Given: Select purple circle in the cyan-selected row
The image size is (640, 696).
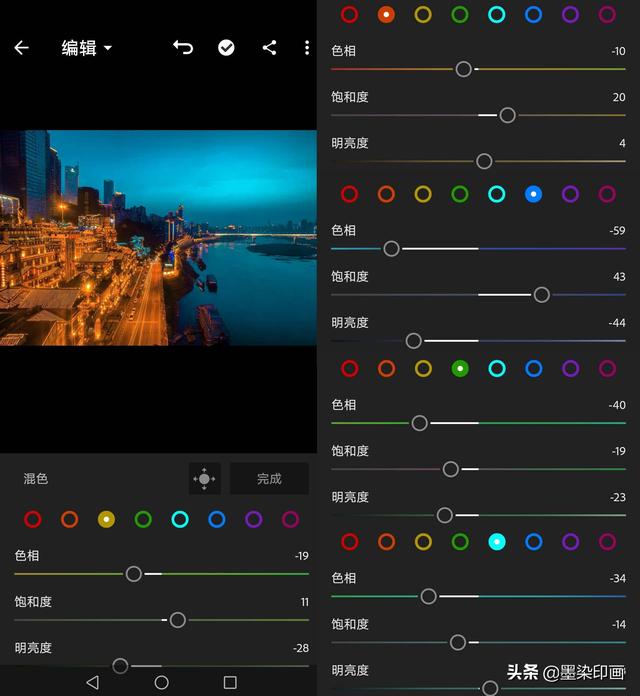Looking at the screenshot, I should [570, 542].
